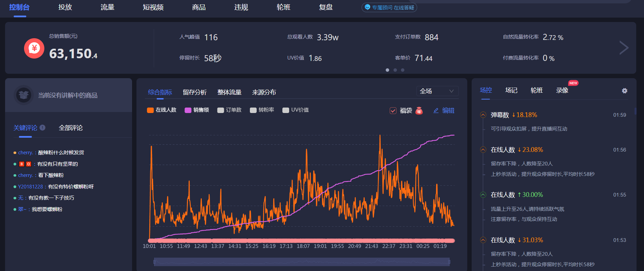Enable the UV价值 chart series
644x271 pixels.
(296, 110)
